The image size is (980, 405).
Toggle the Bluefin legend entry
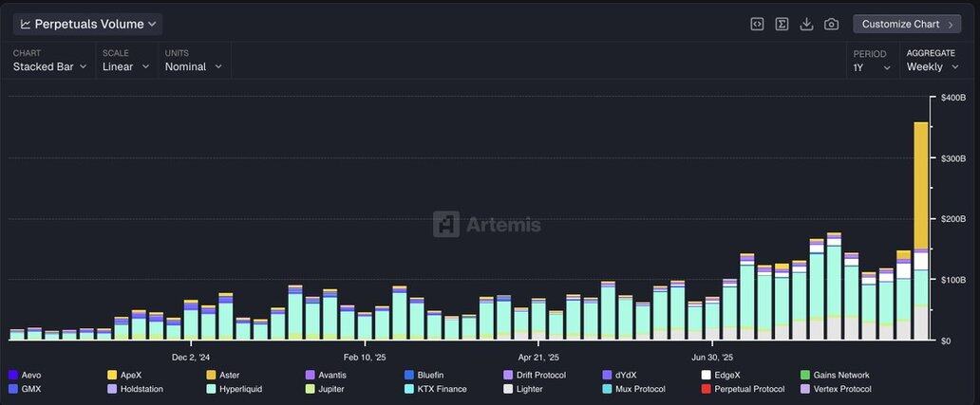(x=424, y=375)
